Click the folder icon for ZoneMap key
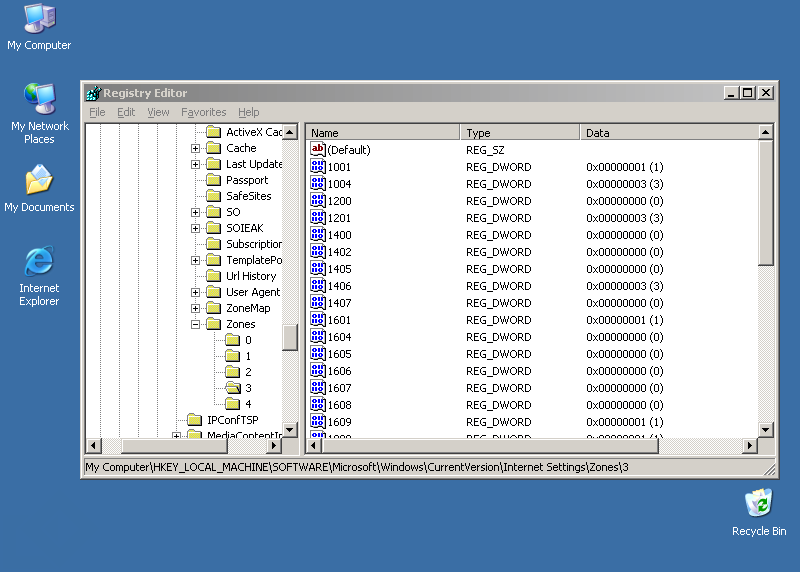 point(213,308)
